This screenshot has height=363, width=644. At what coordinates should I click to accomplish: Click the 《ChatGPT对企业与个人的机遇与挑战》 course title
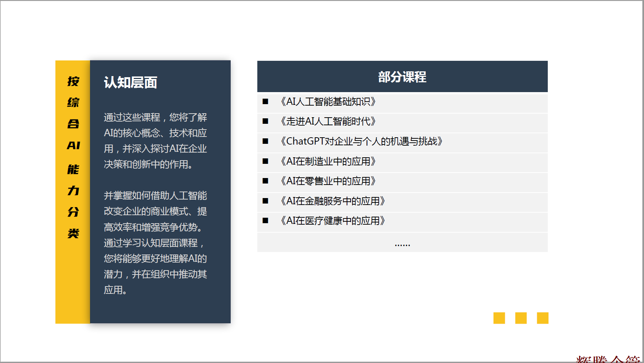click(361, 141)
